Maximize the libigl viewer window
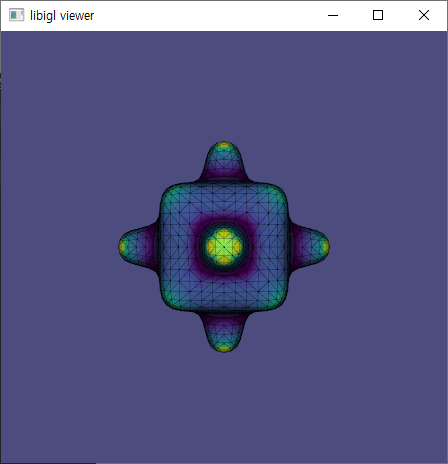Viewport: 448px width, 464px height. point(378,15)
